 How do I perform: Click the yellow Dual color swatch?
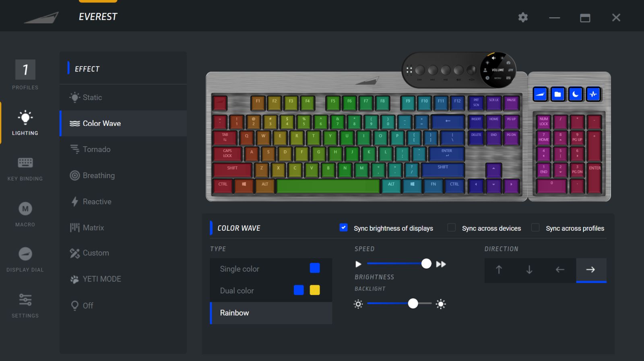coord(315,290)
